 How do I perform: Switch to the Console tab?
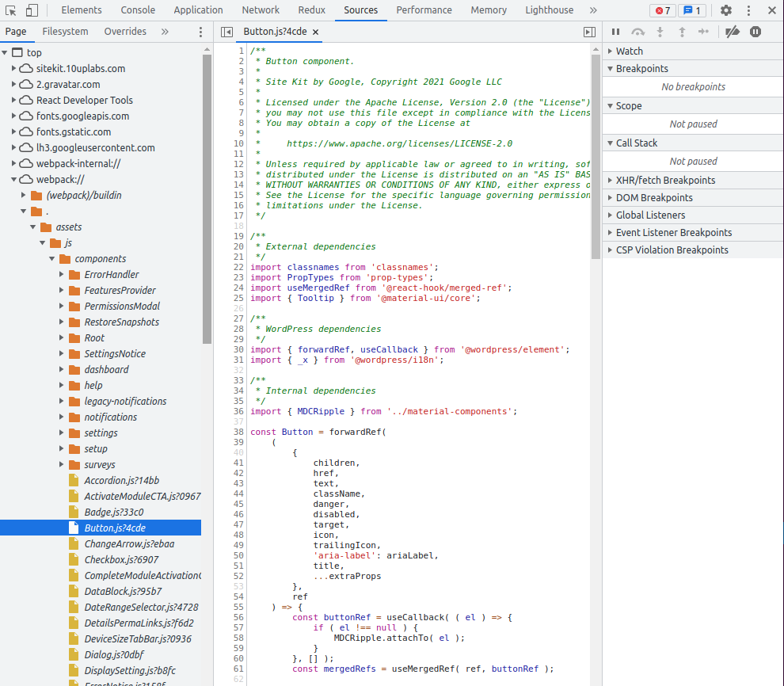click(x=138, y=10)
